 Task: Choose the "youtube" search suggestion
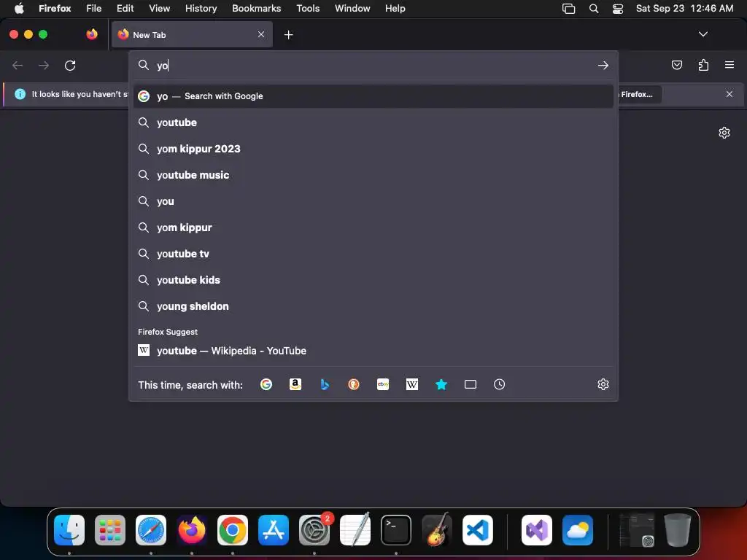point(373,122)
